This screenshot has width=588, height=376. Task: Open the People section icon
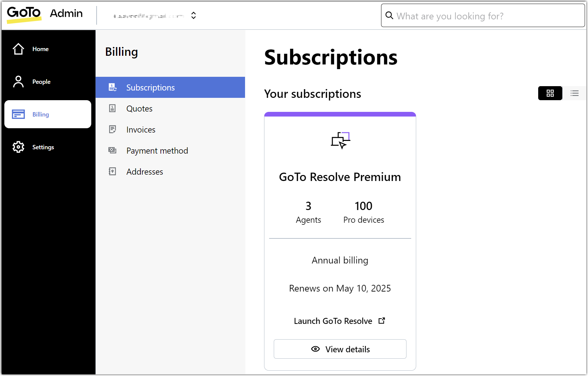[18, 81]
